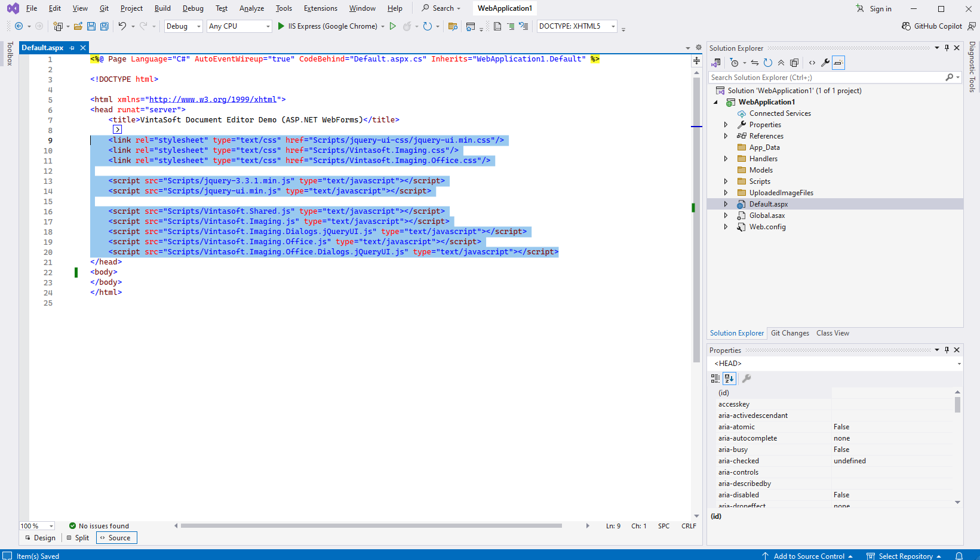Expand the Scripts folder in Solution Explorer

[726, 181]
